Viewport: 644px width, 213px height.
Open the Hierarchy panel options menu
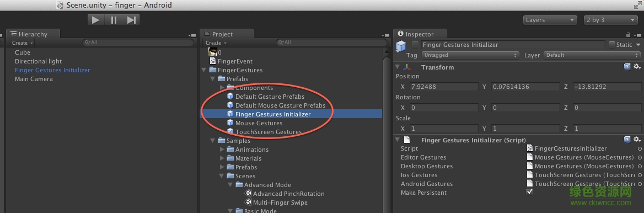(x=192, y=35)
